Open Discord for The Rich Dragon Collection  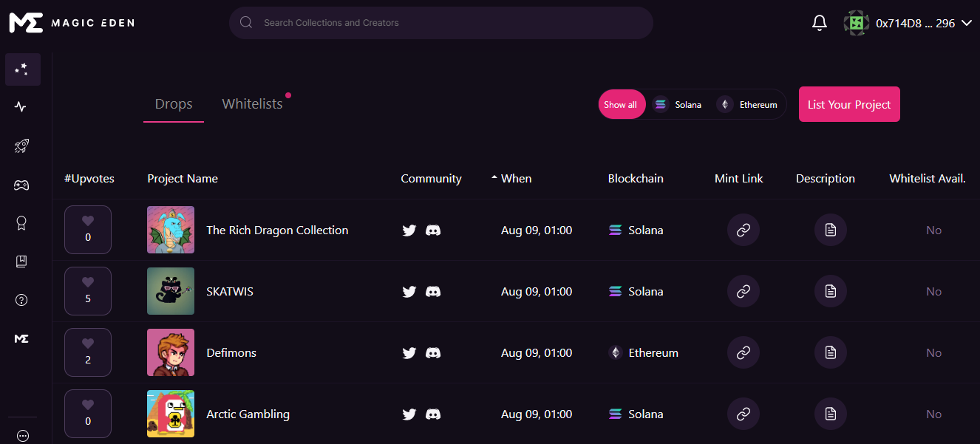coord(434,230)
